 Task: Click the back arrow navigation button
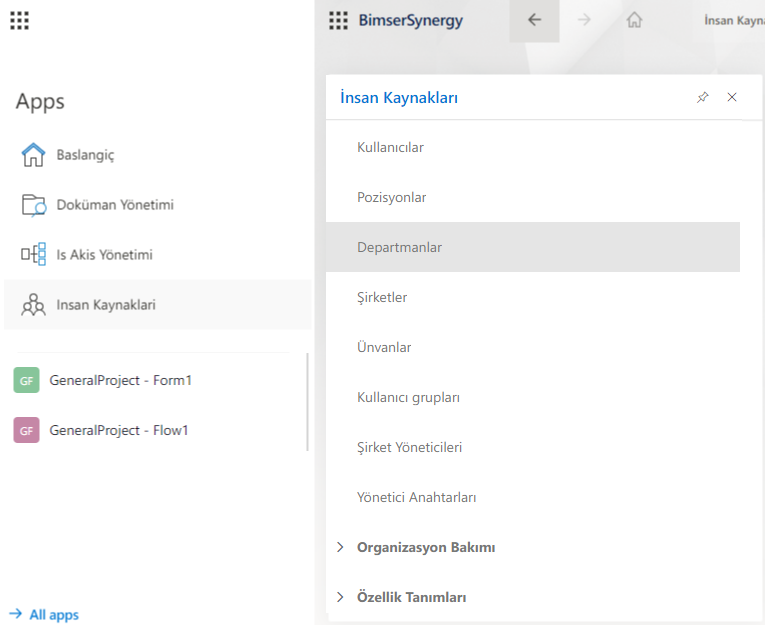click(x=534, y=20)
